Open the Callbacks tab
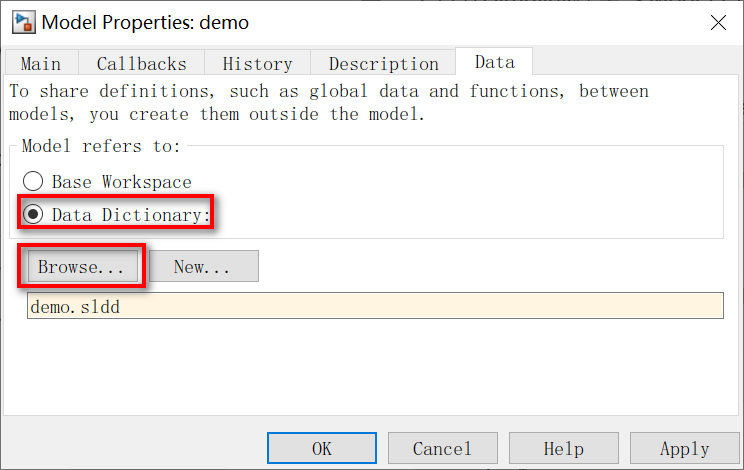 (x=141, y=63)
